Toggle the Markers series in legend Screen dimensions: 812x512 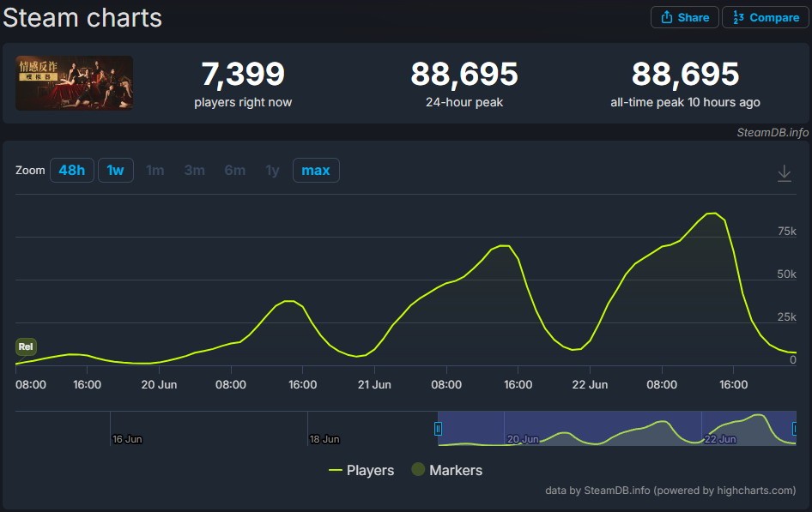click(x=446, y=470)
